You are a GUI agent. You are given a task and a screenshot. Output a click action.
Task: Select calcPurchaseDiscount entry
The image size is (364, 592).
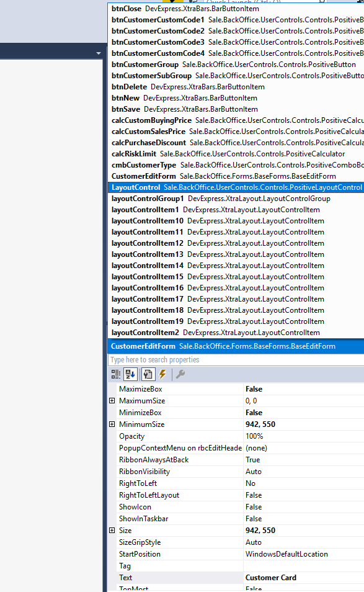point(236,143)
